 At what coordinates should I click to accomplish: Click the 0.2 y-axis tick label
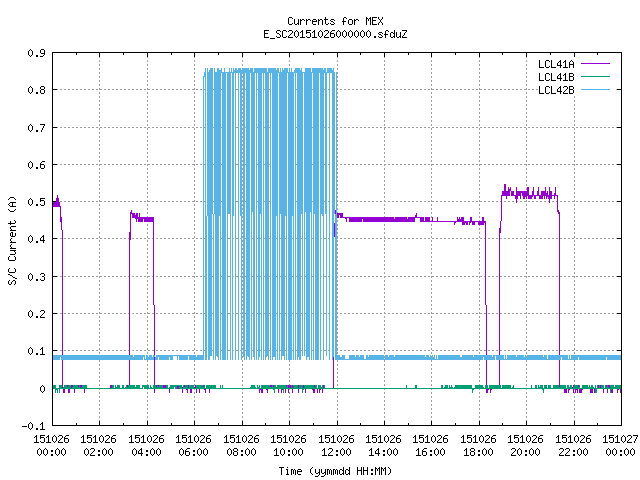36,314
